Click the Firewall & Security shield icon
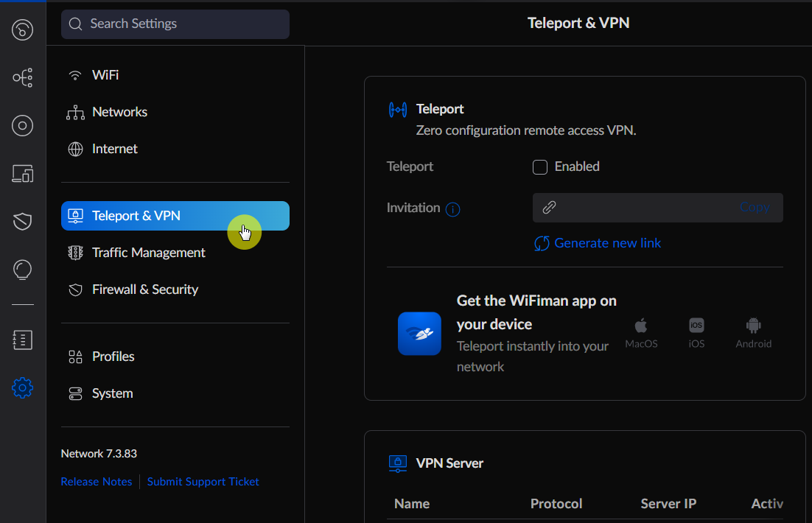Viewport: 812px width, 523px height. coord(76,289)
